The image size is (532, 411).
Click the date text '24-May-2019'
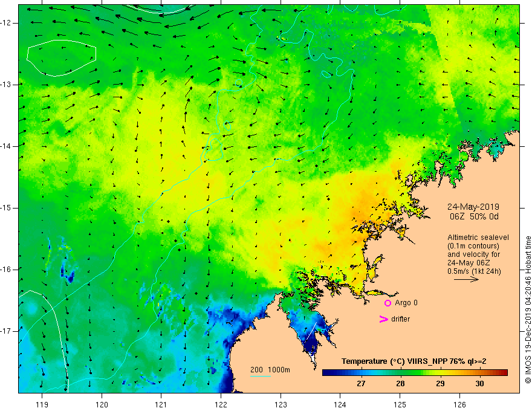click(473, 207)
